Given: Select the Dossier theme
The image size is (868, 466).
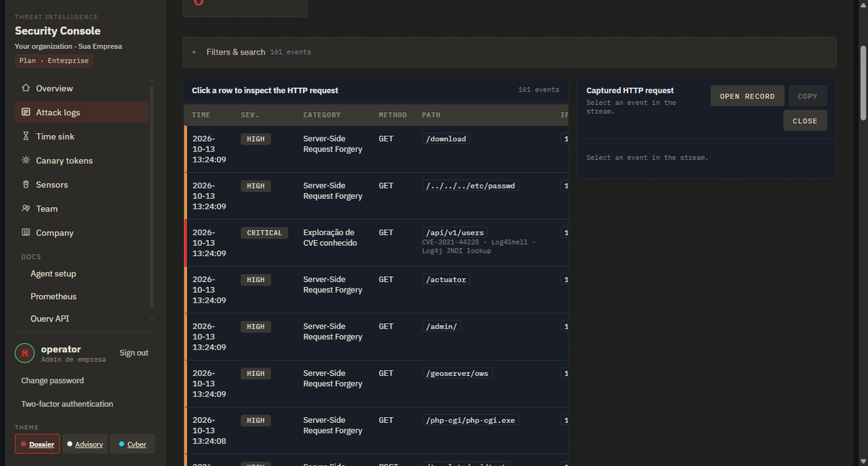Looking at the screenshot, I should point(37,444).
